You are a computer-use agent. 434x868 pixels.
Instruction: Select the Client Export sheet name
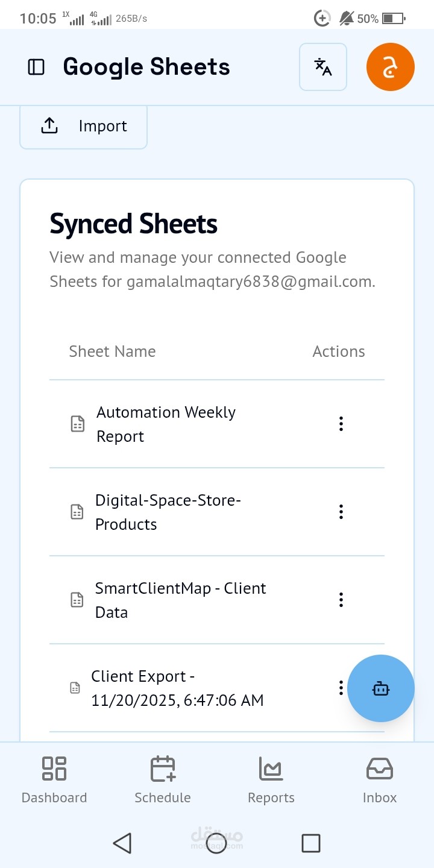coord(177,688)
